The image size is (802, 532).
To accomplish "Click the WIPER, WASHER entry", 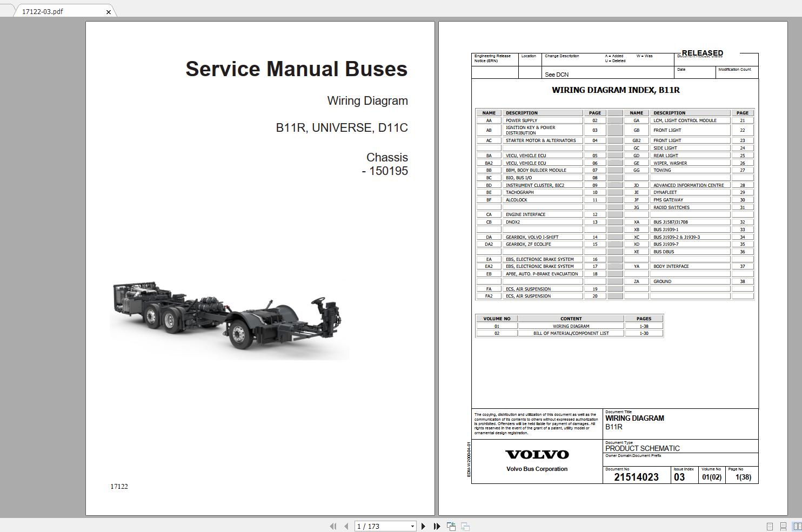I will [690, 163].
